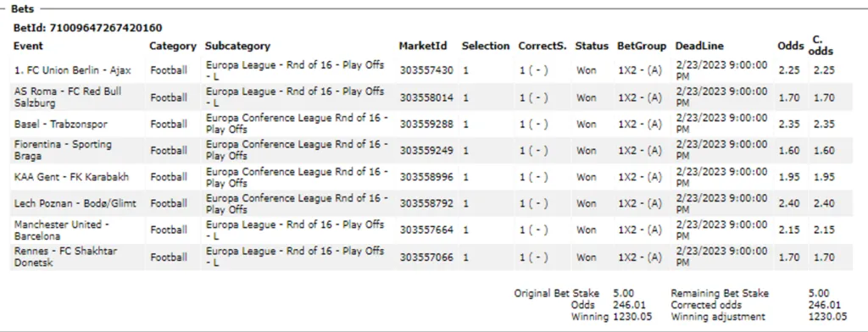Click the DeadLine column header
This screenshot has width=868, height=332.
pos(699,47)
